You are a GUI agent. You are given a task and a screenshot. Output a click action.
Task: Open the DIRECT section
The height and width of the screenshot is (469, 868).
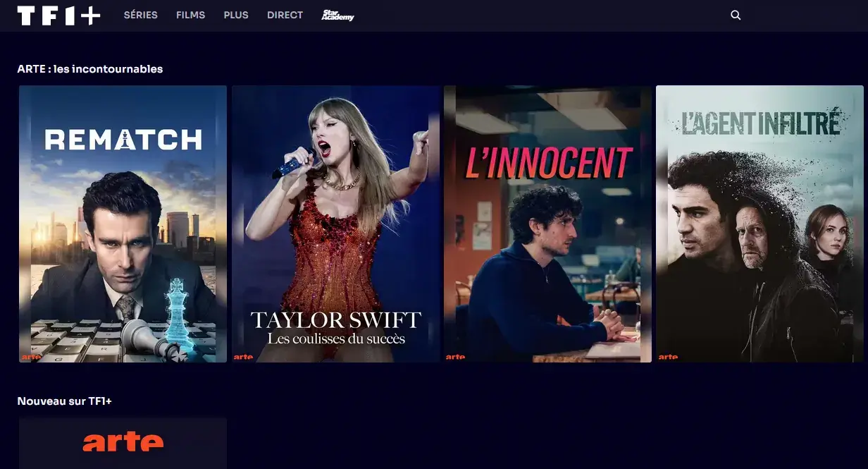pos(285,15)
